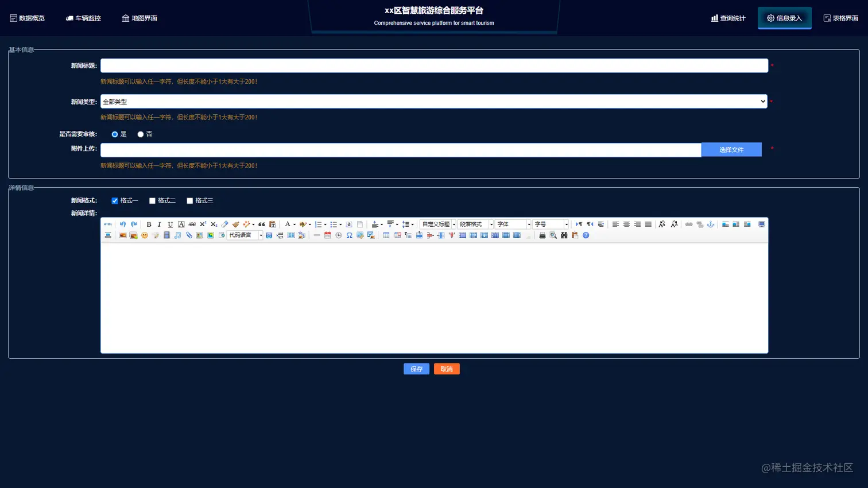
Task: Apply subscript formatting
Action: click(214, 224)
